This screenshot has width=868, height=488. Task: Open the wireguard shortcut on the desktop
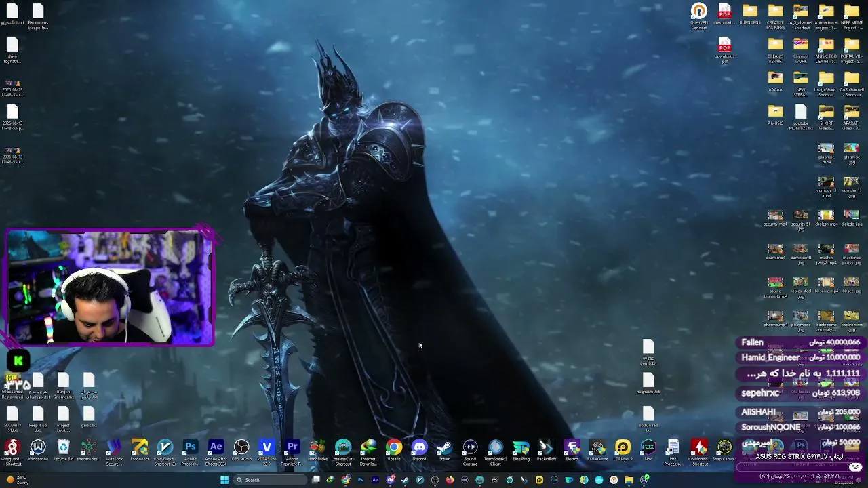click(12, 453)
